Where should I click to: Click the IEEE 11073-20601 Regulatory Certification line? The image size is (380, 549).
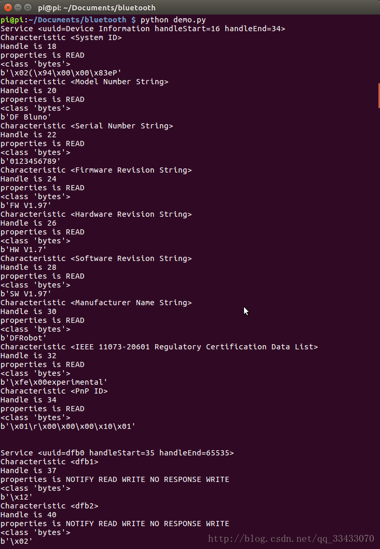click(x=159, y=347)
